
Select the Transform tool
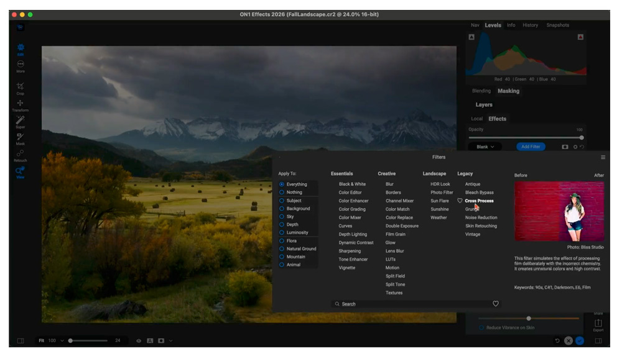click(20, 104)
